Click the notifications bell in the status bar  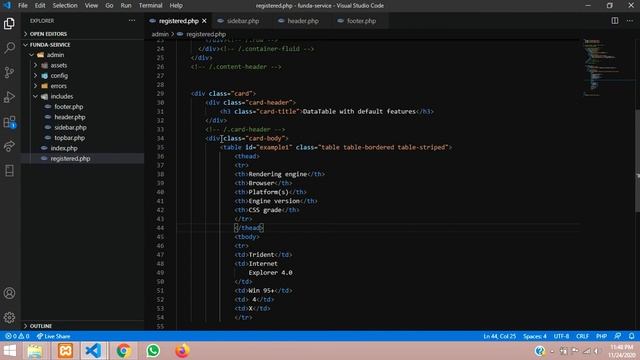pyautogui.click(x=631, y=336)
